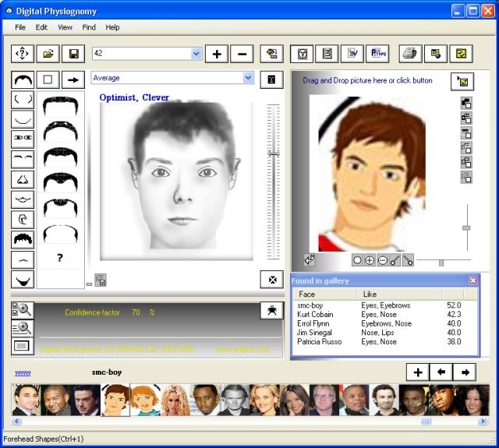Select the eyes feature icon
The width and height of the screenshot is (499, 448).
click(23, 139)
